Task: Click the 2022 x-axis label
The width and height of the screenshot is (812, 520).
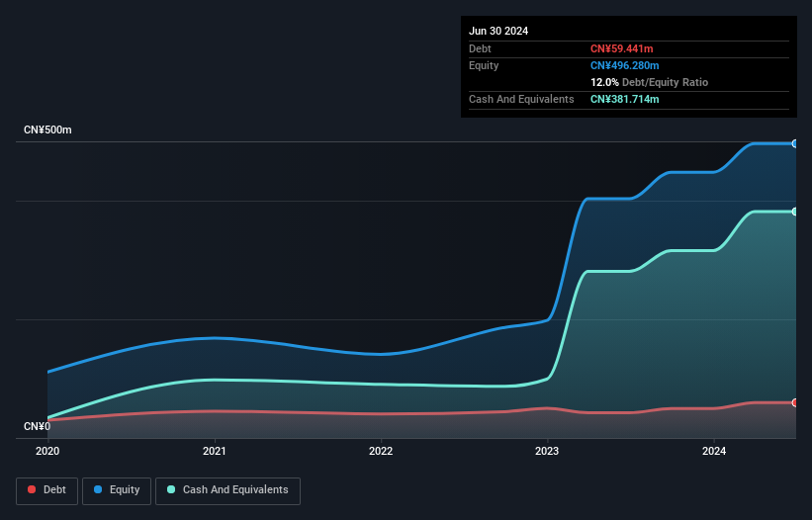Action: click(x=381, y=451)
